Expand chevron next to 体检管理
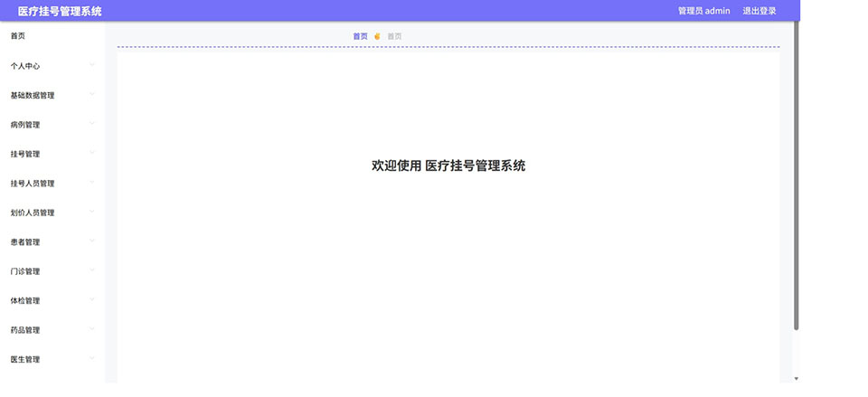868x397 pixels. point(92,299)
